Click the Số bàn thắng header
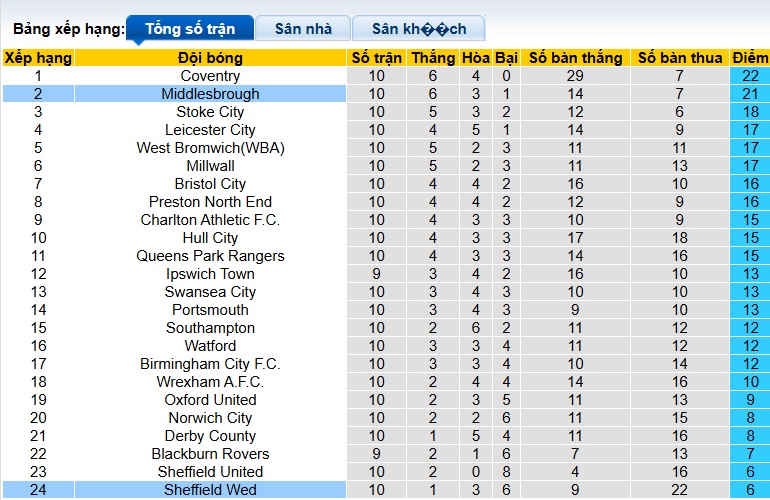The width and height of the screenshot is (770, 500). point(575,58)
